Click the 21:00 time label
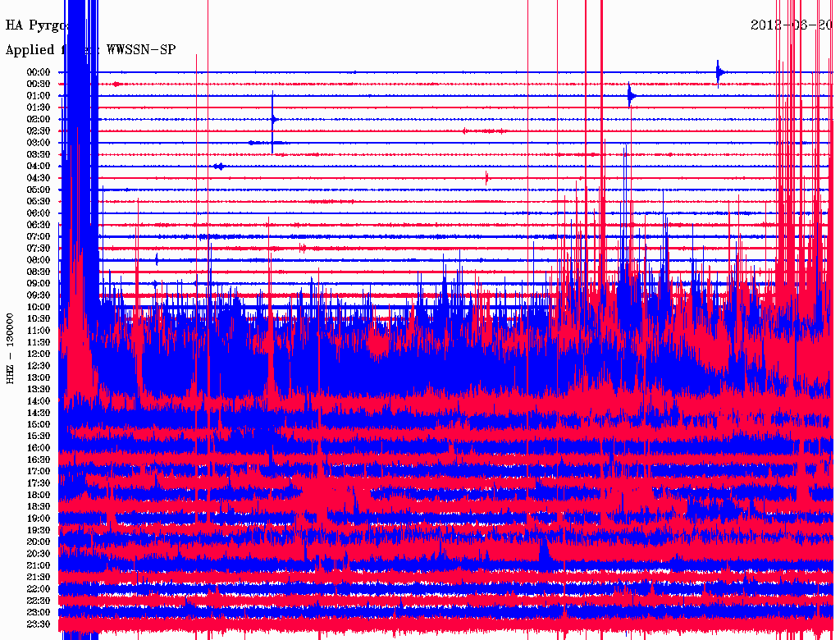The width and height of the screenshot is (840, 640). [39, 565]
